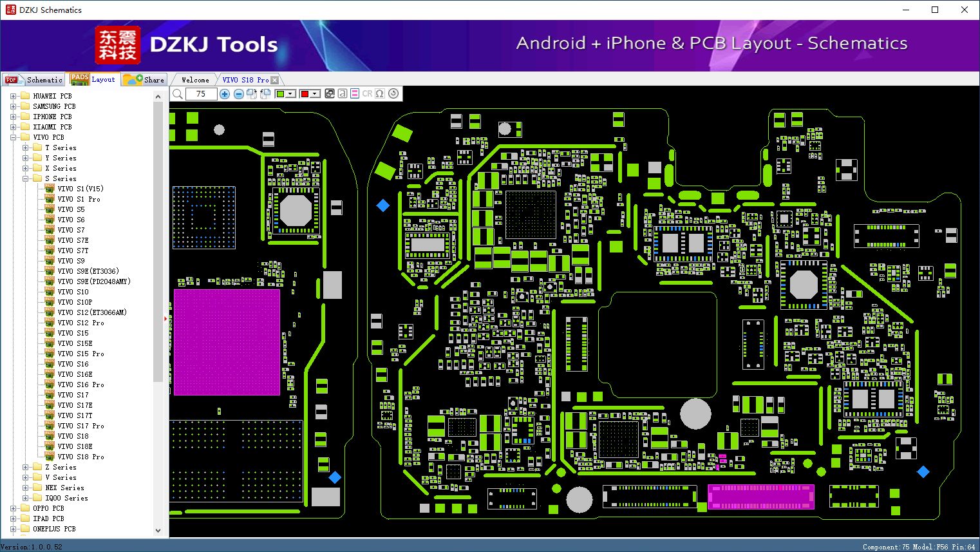Expand the HUAWEI PCB folder

point(13,96)
